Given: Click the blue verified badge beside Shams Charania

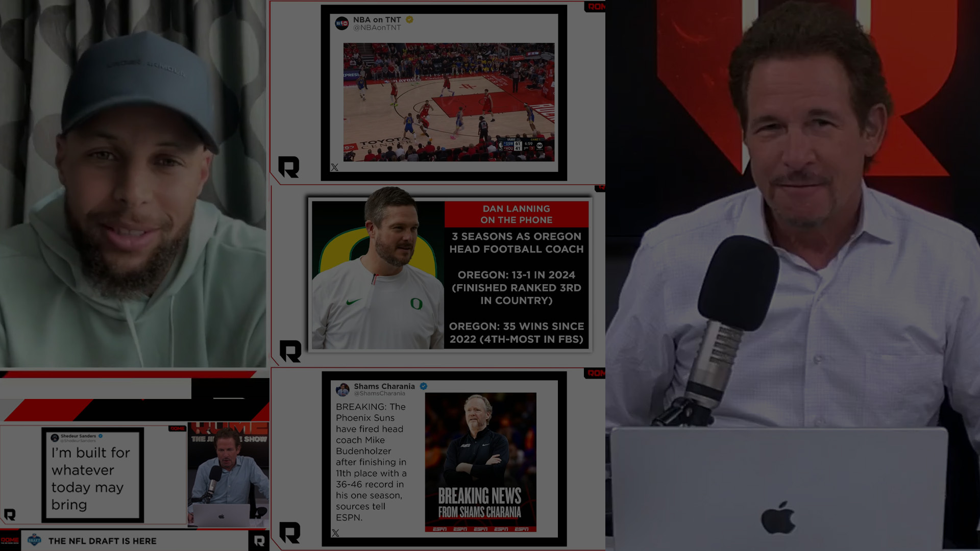Looking at the screenshot, I should [423, 386].
